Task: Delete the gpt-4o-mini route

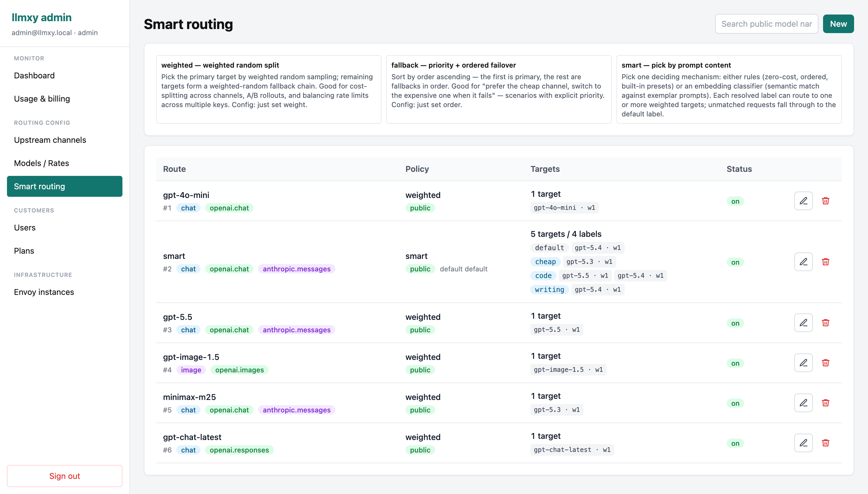Action: pyautogui.click(x=826, y=201)
